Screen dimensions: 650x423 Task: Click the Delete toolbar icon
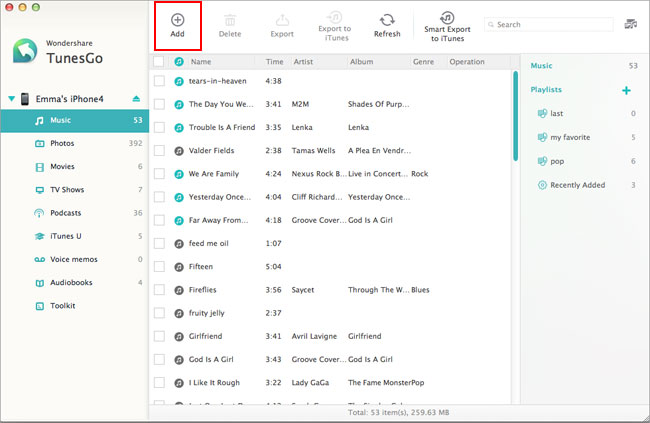(230, 26)
